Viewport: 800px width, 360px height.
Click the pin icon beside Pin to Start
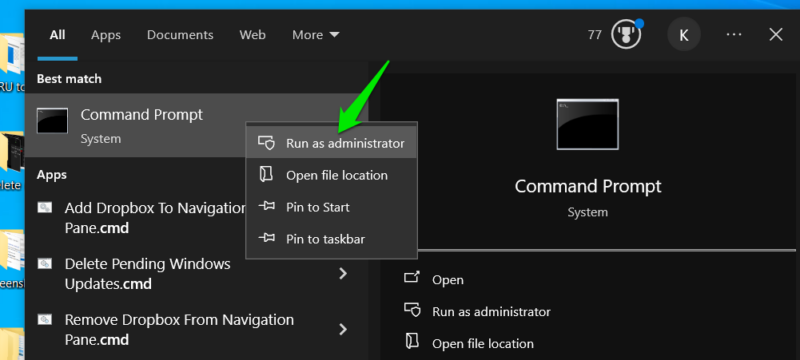pos(266,207)
